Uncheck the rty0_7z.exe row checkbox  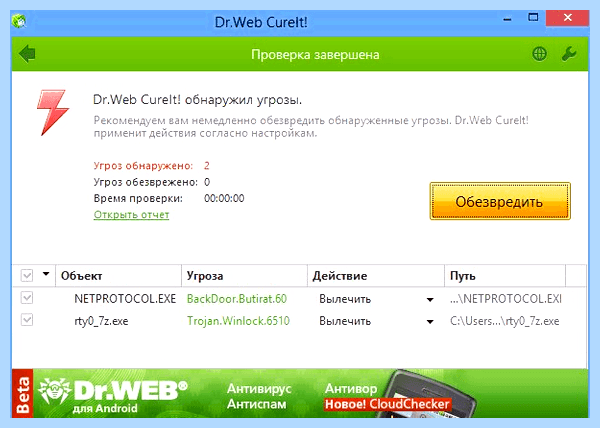(27, 320)
